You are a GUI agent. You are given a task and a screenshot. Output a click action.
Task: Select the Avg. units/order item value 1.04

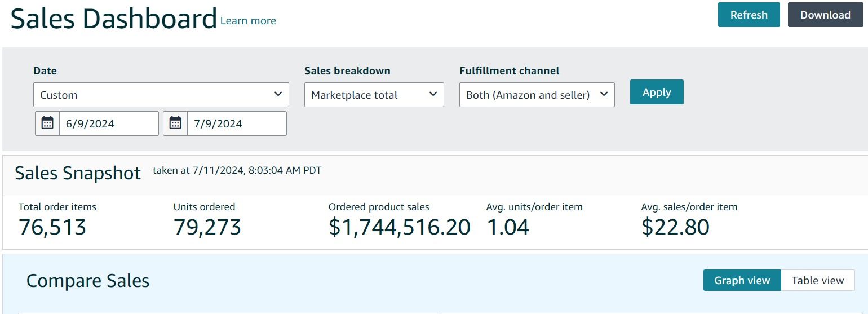click(507, 227)
